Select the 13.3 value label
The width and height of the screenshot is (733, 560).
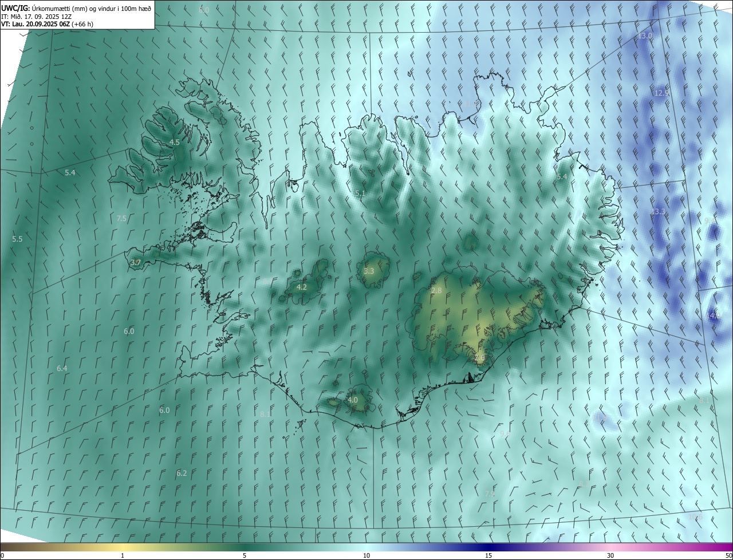(658, 211)
